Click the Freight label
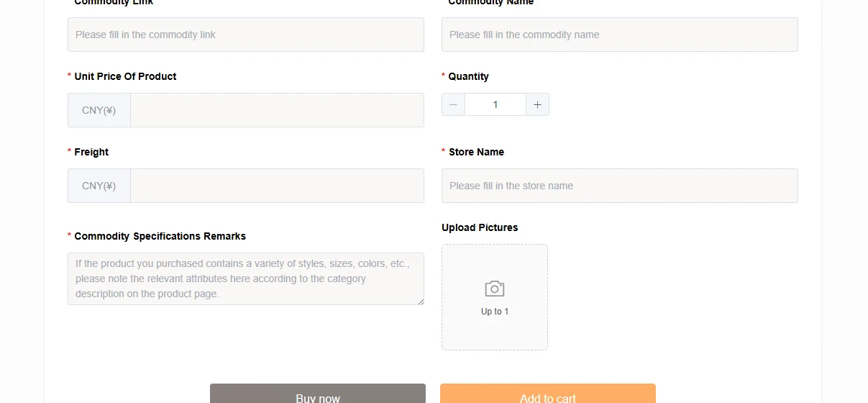This screenshot has width=868, height=403. [x=91, y=152]
